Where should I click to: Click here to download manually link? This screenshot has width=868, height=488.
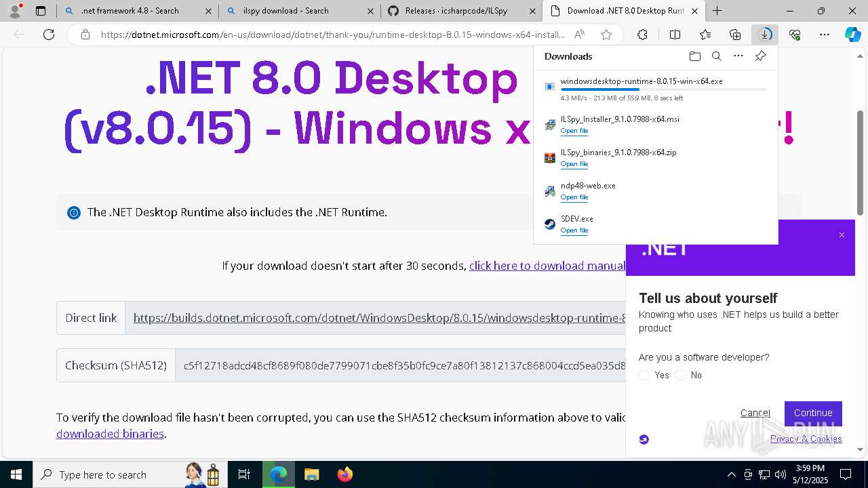547,266
